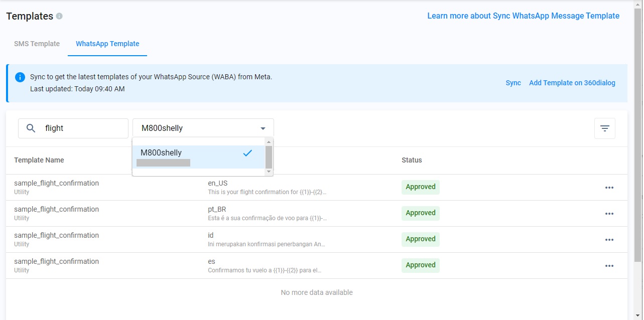
Task: Collapse the M800shelly source dropdown arrow
Action: [263, 128]
